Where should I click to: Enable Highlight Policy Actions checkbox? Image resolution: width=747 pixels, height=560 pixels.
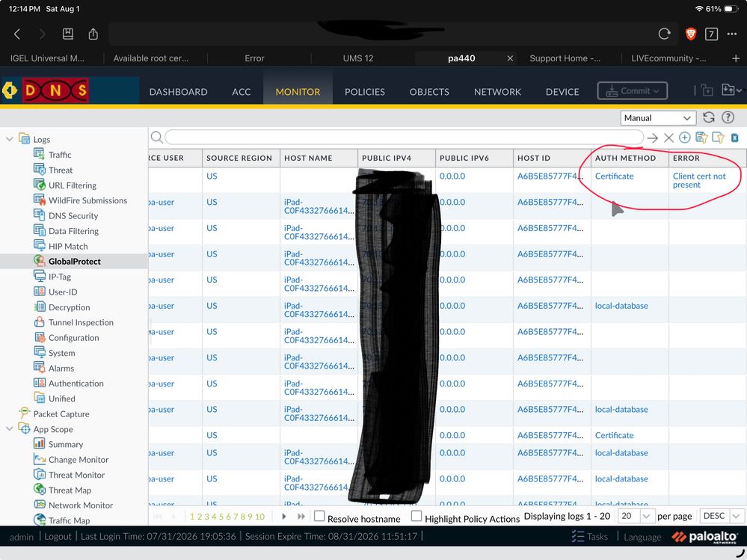point(416,516)
